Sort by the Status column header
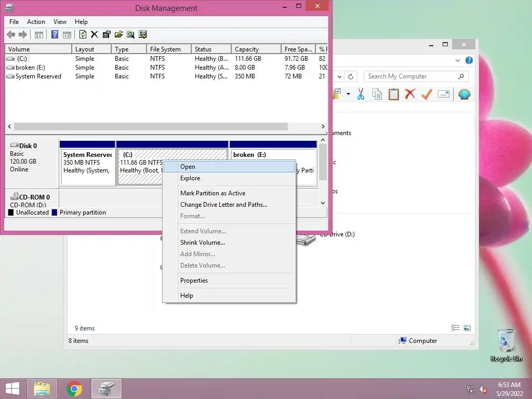The width and height of the screenshot is (532, 399). tap(211, 49)
